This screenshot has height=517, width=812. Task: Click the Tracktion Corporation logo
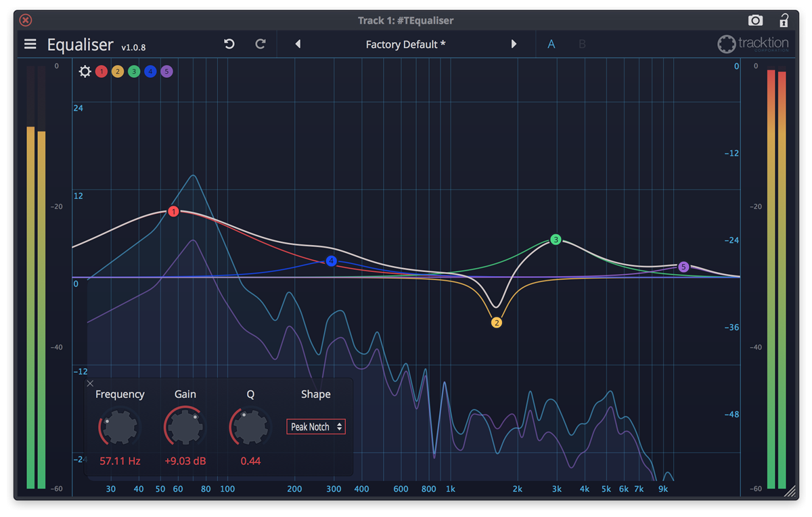[753, 43]
